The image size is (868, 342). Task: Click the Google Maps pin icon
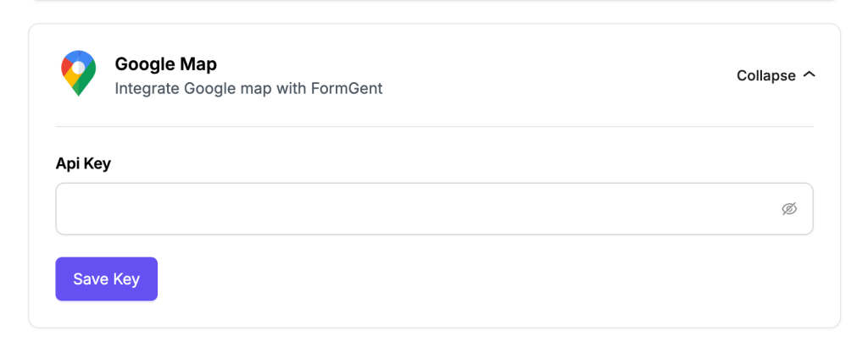pyautogui.click(x=78, y=73)
